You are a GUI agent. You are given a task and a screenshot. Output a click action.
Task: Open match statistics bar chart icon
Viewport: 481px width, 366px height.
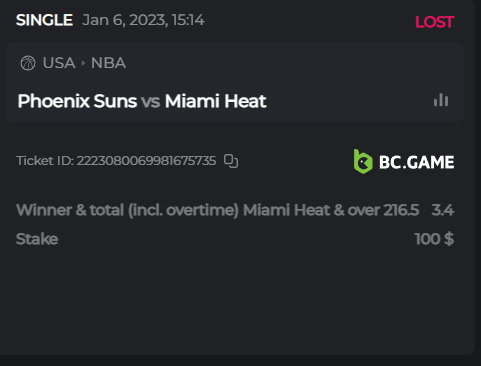point(441,100)
